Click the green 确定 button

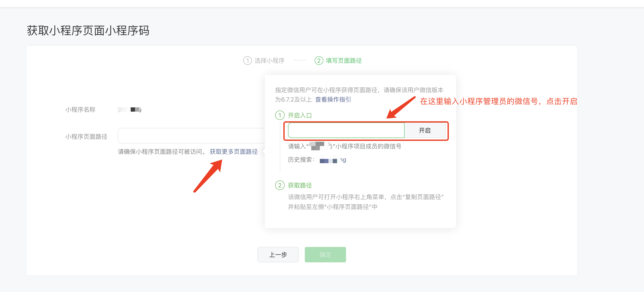click(x=325, y=254)
